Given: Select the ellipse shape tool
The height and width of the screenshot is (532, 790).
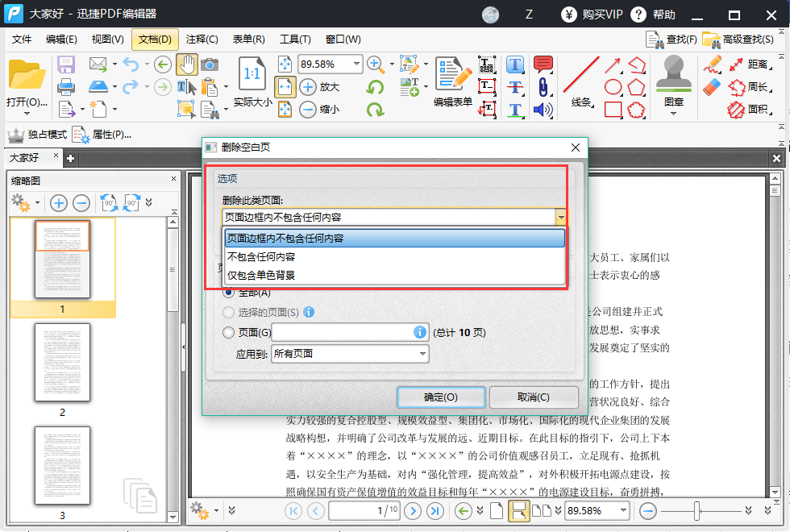Looking at the screenshot, I should click(x=613, y=87).
